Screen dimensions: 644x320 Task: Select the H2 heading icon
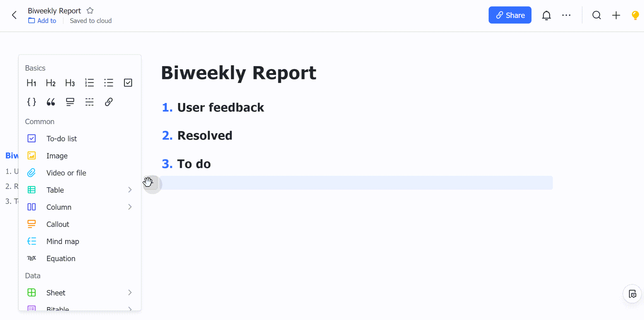point(50,83)
